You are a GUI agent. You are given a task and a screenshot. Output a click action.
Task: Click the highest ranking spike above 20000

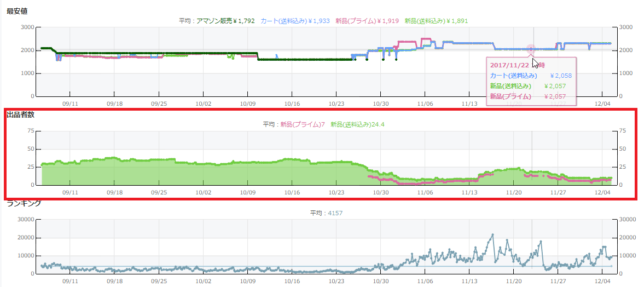pos(492,234)
